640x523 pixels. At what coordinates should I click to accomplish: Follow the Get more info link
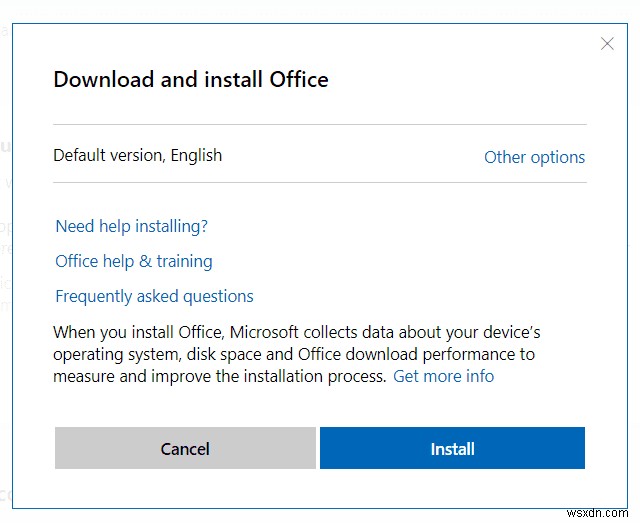(x=443, y=376)
